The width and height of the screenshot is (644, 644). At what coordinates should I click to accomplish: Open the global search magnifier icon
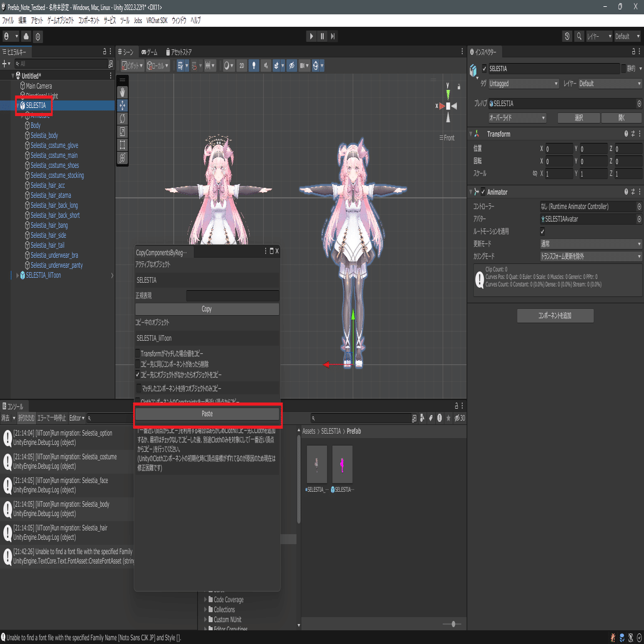[x=579, y=36]
